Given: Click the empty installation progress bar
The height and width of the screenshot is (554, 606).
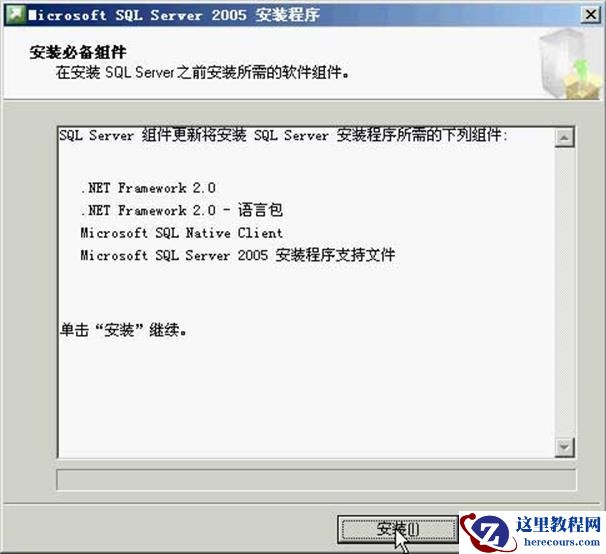Looking at the screenshot, I should [x=316, y=480].
